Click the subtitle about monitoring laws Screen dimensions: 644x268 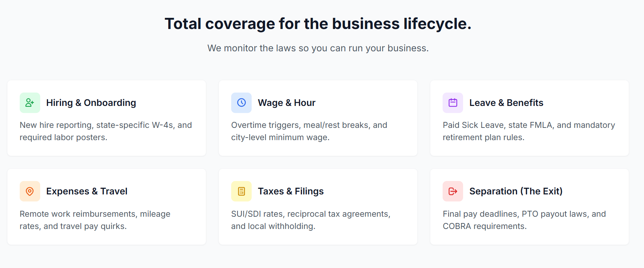coord(318,48)
